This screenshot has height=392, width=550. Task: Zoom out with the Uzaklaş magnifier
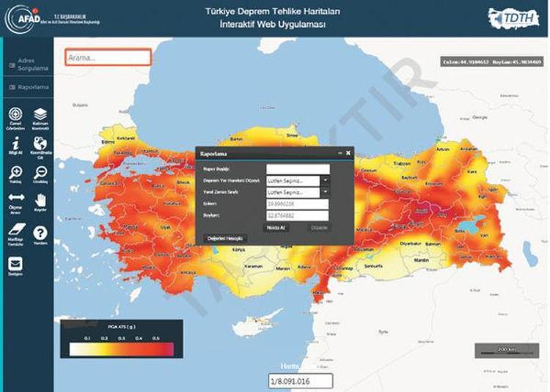coord(40,172)
